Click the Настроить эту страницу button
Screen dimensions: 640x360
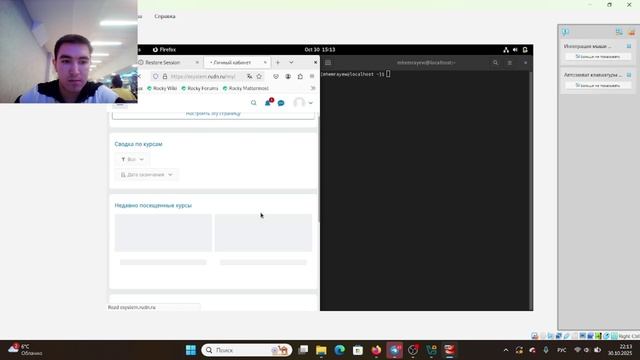click(213, 114)
